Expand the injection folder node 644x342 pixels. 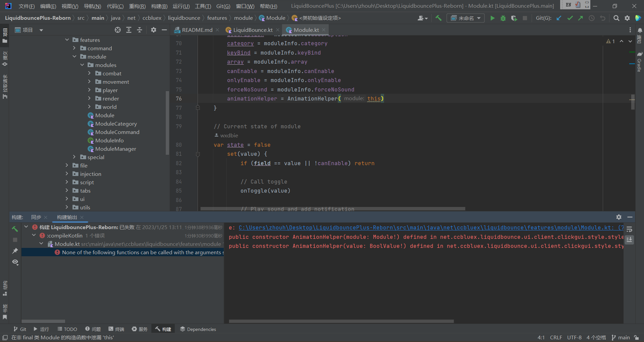[x=67, y=174]
